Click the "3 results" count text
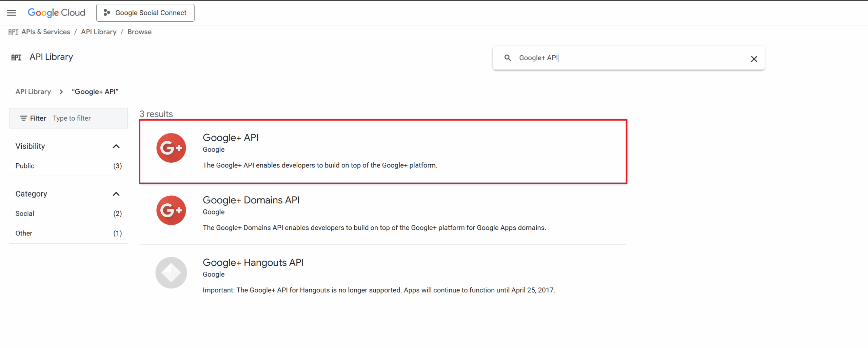The width and height of the screenshot is (868, 348). pyautogui.click(x=156, y=114)
